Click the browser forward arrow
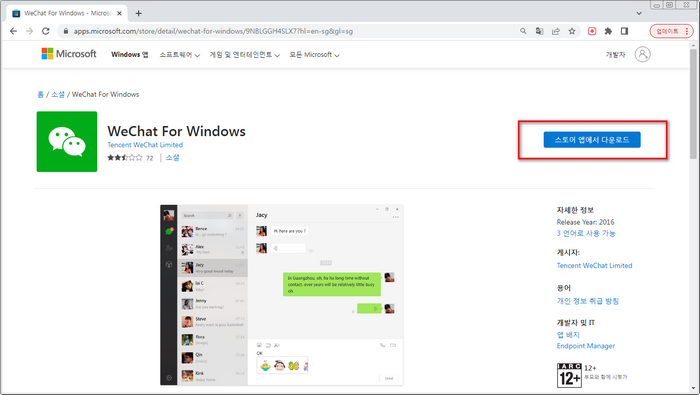Screen dimensions: 700x395 [29, 31]
